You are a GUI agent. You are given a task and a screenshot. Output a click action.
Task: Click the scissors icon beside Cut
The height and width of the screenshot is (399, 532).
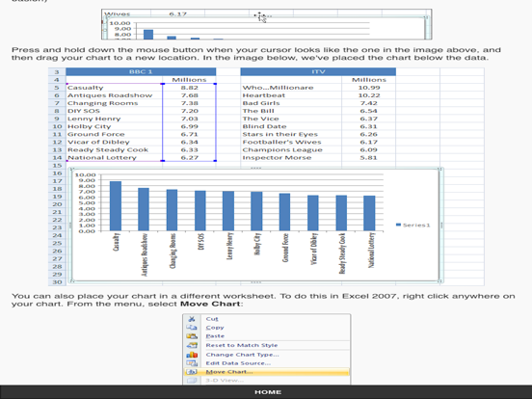(x=192, y=319)
